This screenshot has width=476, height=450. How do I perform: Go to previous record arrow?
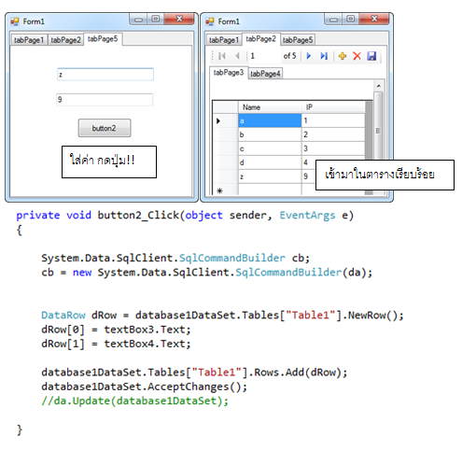pos(237,56)
